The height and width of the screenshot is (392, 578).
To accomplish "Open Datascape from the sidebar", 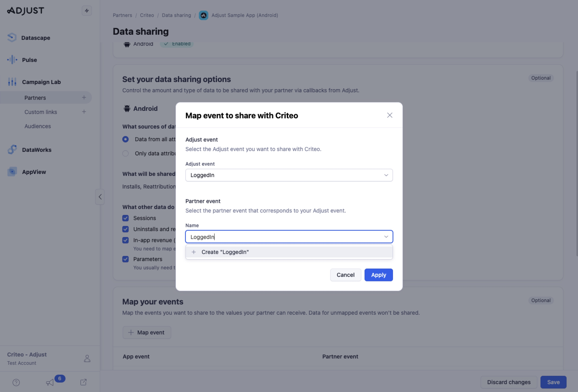I will point(29,38).
